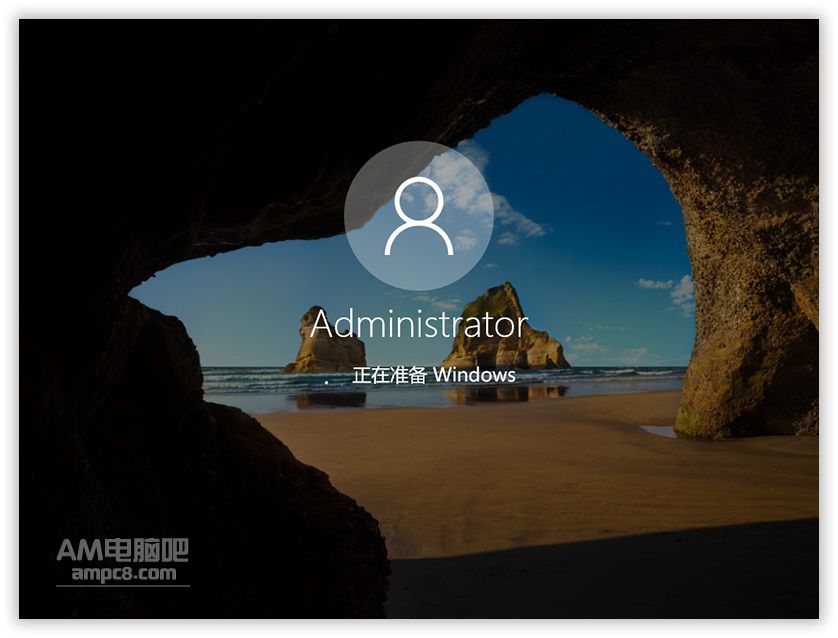Click the Administrator account name
Screen dimensions: 838x638
coord(418,324)
